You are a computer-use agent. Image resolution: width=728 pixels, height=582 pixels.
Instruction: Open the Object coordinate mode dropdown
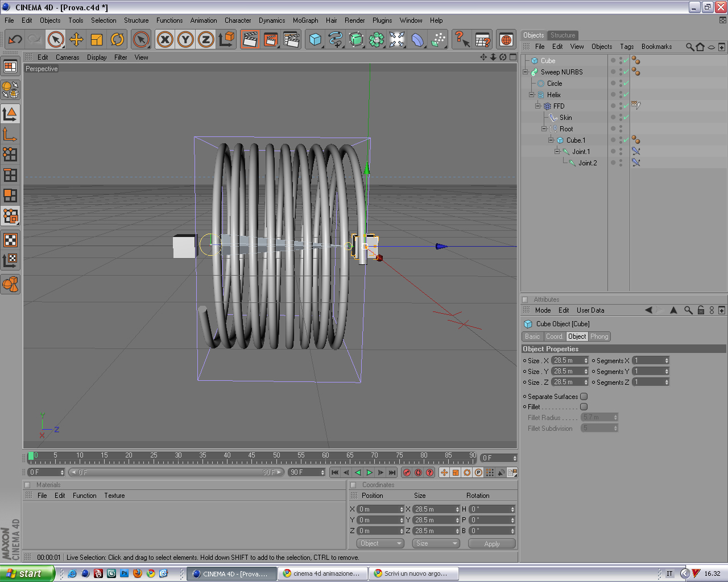coord(380,543)
